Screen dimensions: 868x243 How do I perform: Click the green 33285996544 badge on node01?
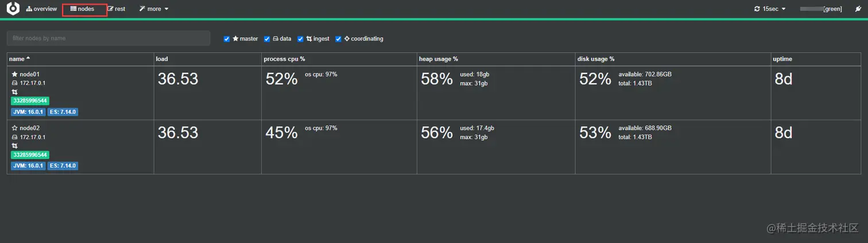pyautogui.click(x=30, y=101)
